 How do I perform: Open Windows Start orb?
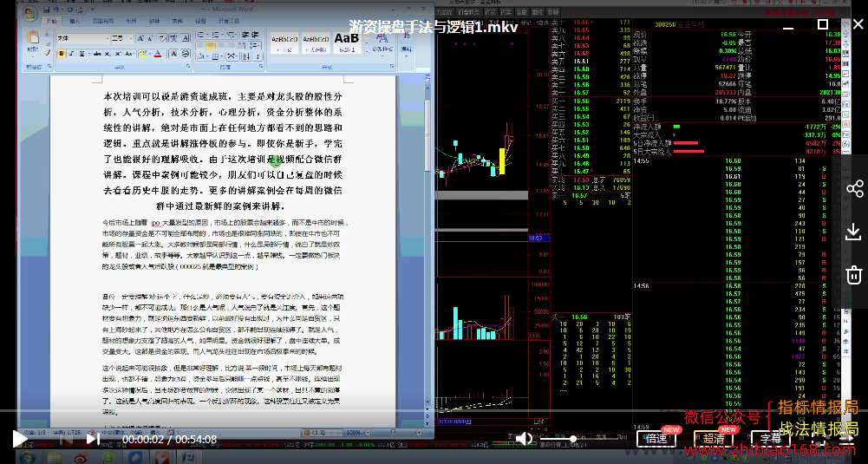coord(27,457)
